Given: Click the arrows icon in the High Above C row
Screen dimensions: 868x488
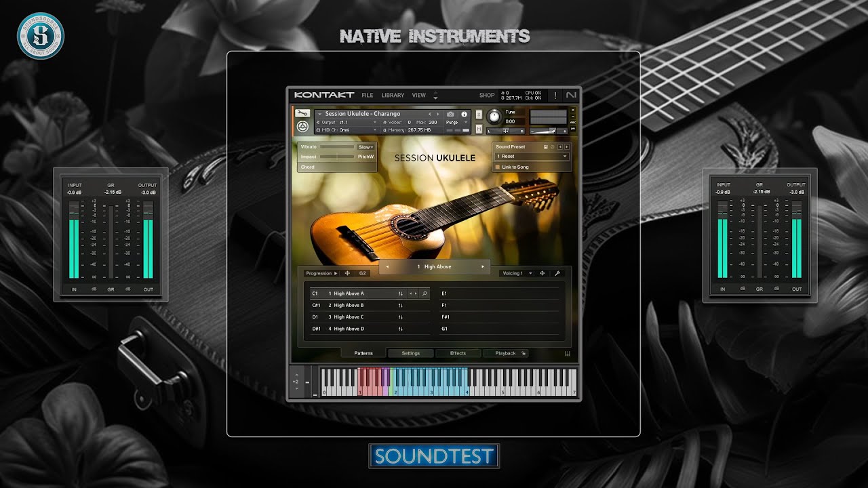Looking at the screenshot, I should tap(401, 317).
